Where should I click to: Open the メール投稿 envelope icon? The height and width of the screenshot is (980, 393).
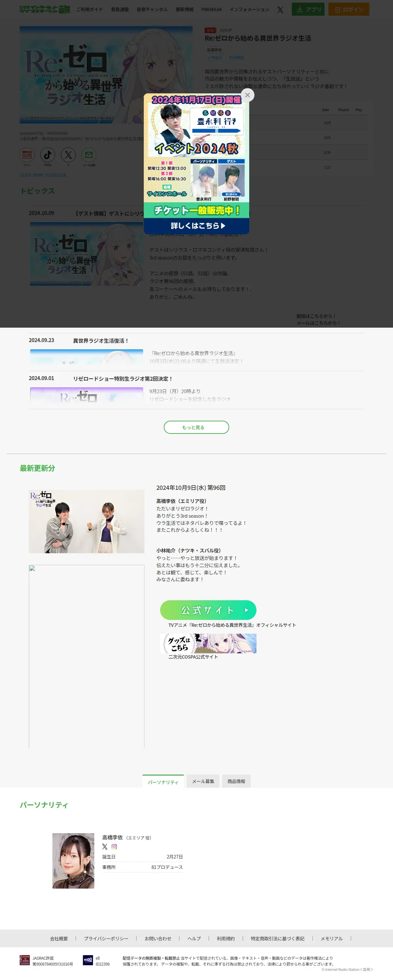click(89, 155)
